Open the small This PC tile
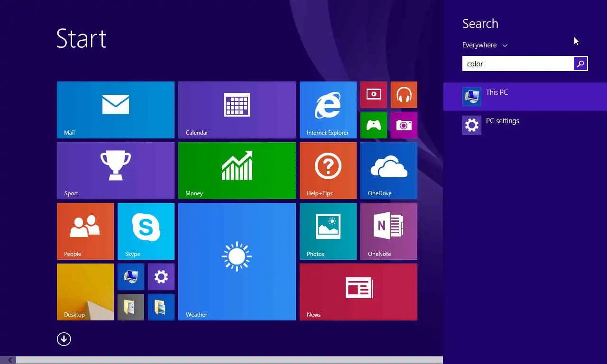607x364 pixels. (131, 277)
